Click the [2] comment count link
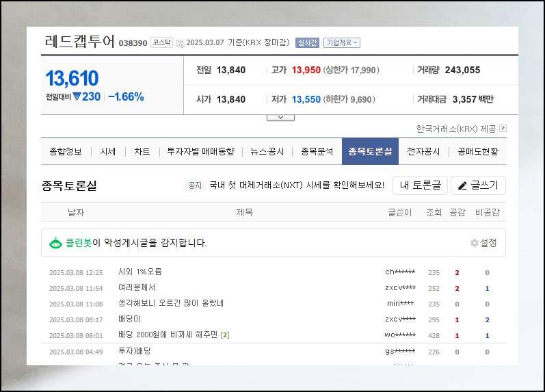The height and width of the screenshot is (392, 545). (x=225, y=335)
